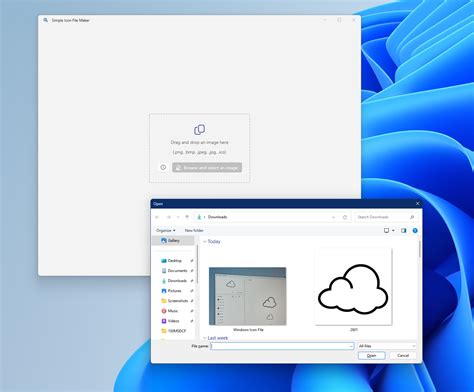This screenshot has width=474, height=392.
Task: Expand the File name dropdown arrow
Action: pyautogui.click(x=351, y=346)
